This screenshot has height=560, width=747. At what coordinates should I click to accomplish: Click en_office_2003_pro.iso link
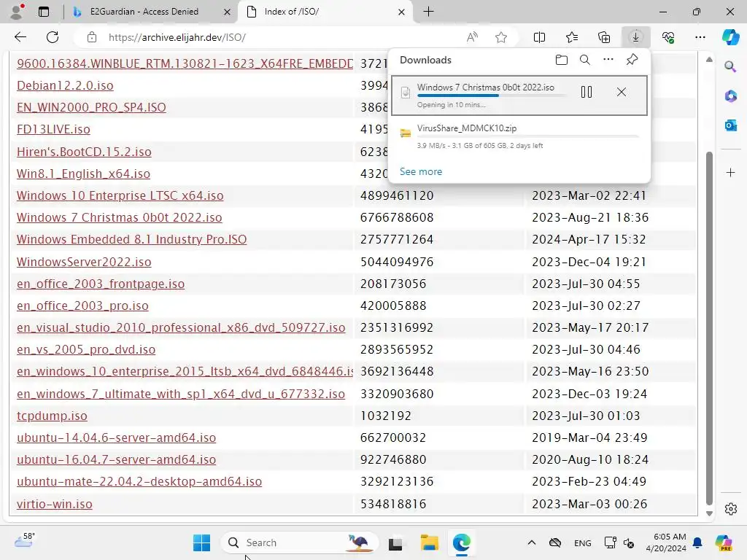[82, 306]
